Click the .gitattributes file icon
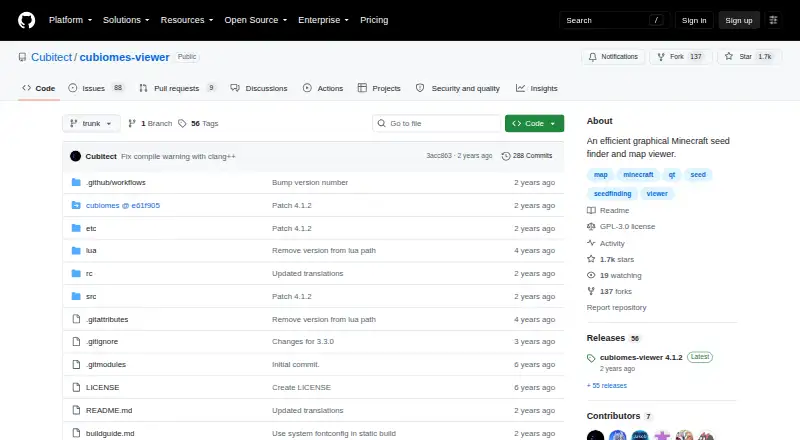Image resolution: width=800 pixels, height=440 pixels. (76, 319)
